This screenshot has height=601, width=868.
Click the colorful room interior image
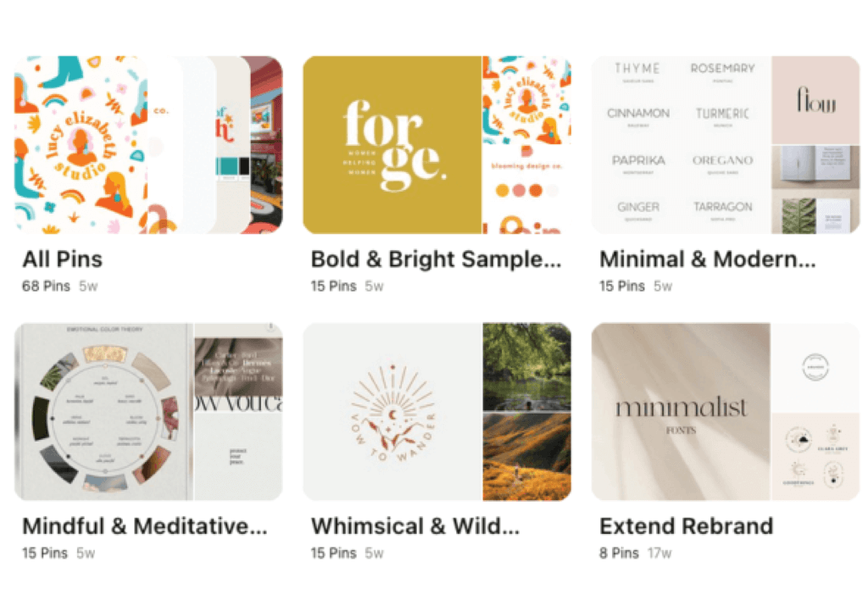coord(266,144)
